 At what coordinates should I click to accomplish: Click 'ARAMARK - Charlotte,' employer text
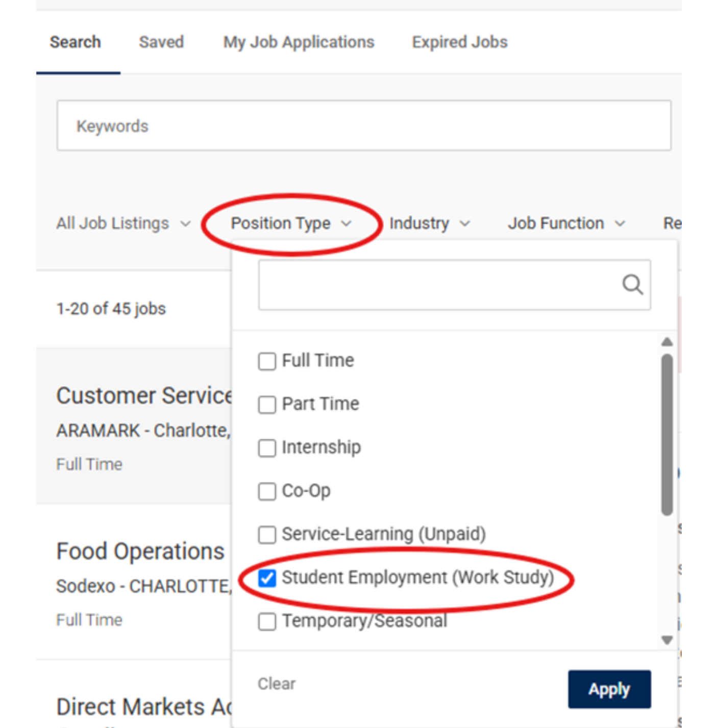(143, 431)
